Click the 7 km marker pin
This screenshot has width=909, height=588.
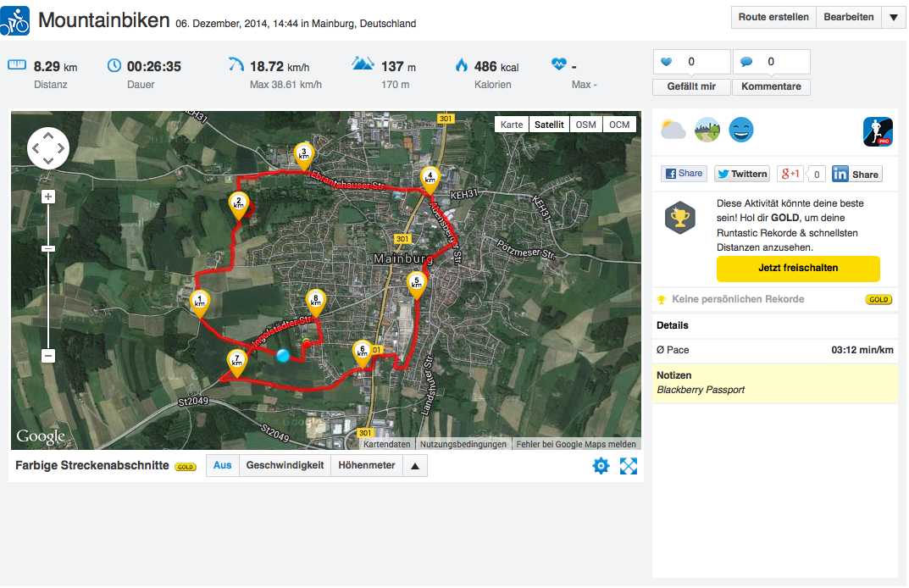coord(236,363)
